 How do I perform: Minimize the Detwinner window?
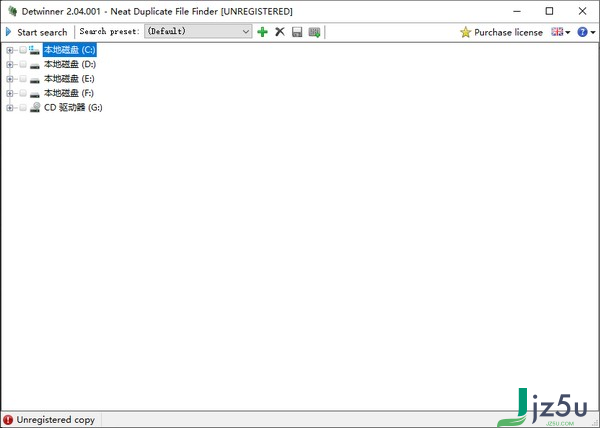(517, 11)
